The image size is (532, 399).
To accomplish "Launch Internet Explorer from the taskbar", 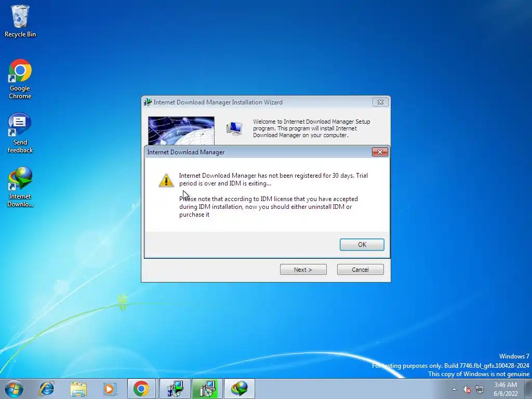I will click(x=46, y=389).
